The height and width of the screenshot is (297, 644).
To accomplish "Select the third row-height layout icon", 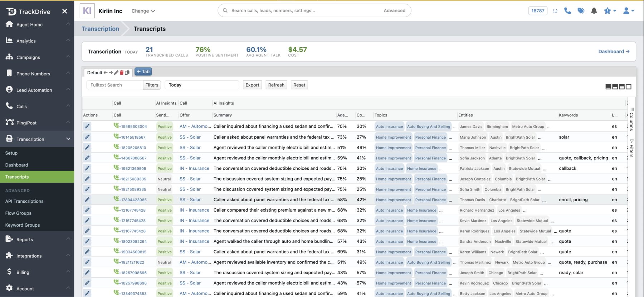I will 622,86.
